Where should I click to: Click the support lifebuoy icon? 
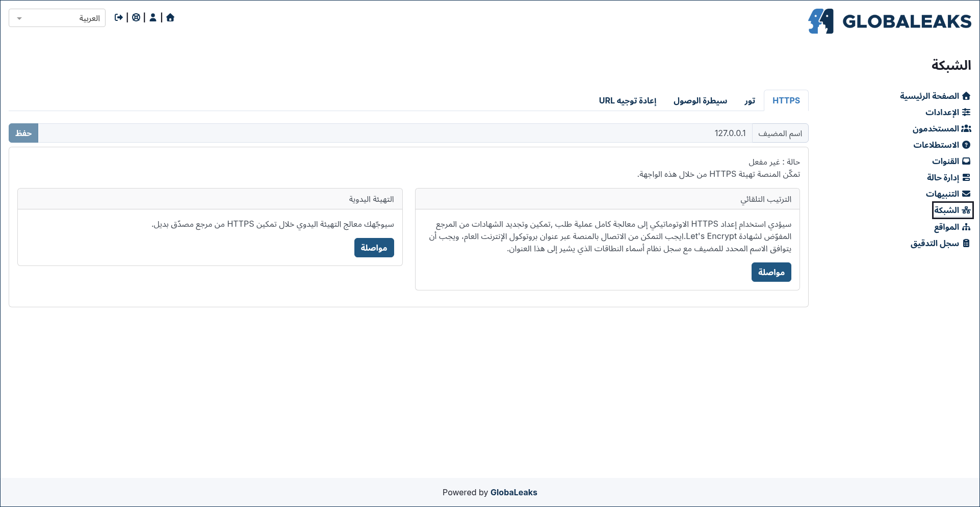click(x=136, y=18)
